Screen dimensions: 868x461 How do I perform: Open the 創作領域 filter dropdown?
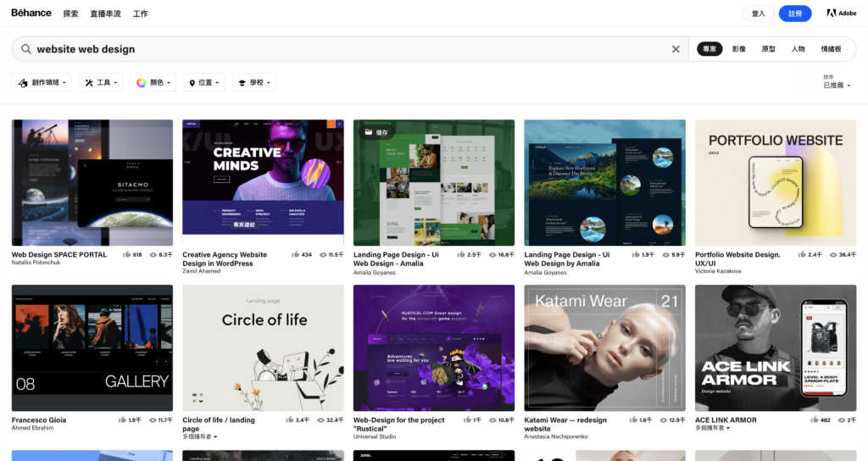point(42,82)
